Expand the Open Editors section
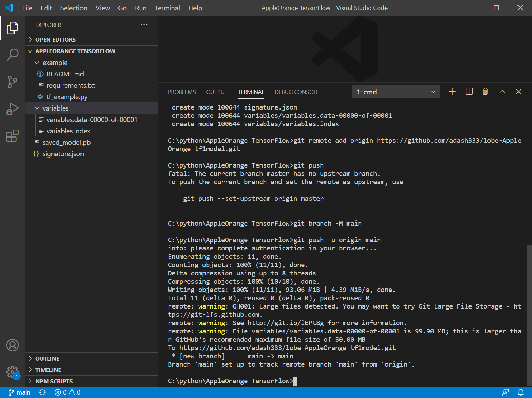 pyautogui.click(x=91, y=40)
